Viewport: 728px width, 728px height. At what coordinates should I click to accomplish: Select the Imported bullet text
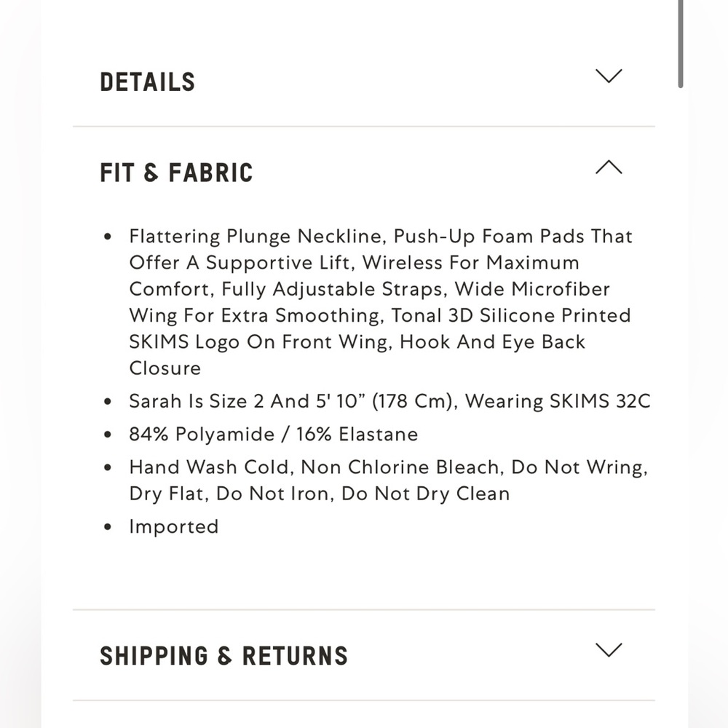coord(174,527)
